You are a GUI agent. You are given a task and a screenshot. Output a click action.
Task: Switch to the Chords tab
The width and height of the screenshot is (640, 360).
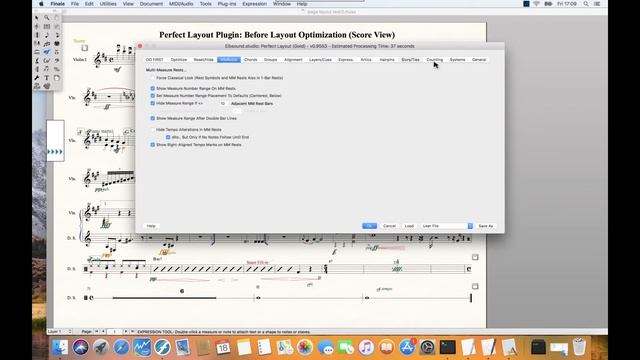click(x=251, y=60)
